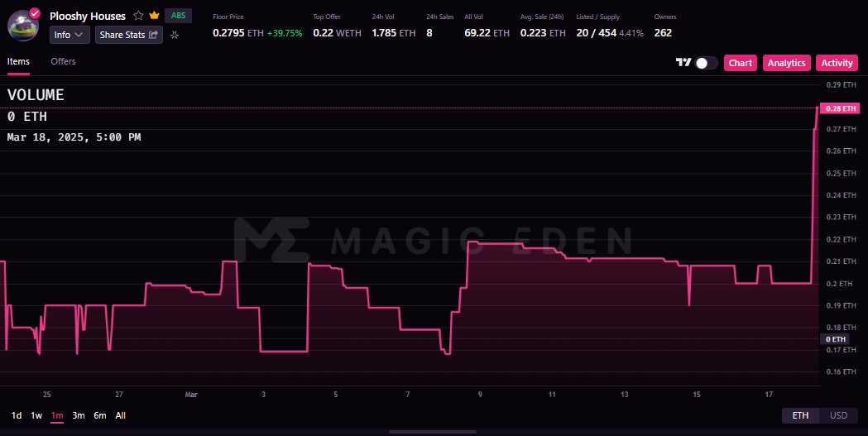Click the +39.75% floor change text
The width and height of the screenshot is (868, 436).
pyautogui.click(x=285, y=33)
